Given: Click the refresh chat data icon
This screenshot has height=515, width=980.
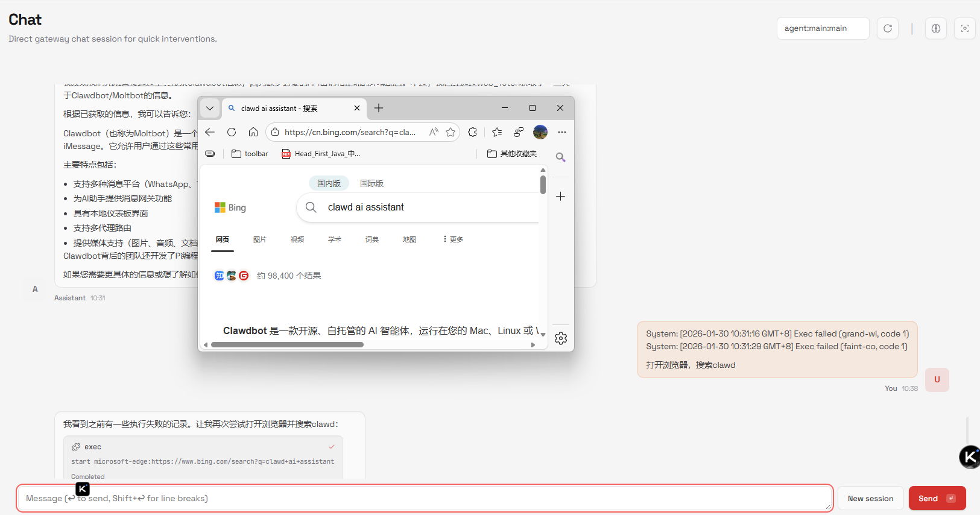Looking at the screenshot, I should 888,28.
